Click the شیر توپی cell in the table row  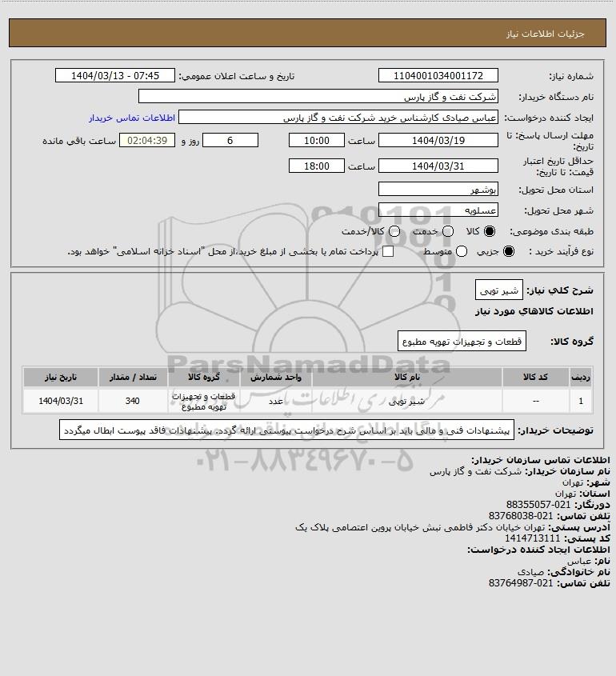406,401
